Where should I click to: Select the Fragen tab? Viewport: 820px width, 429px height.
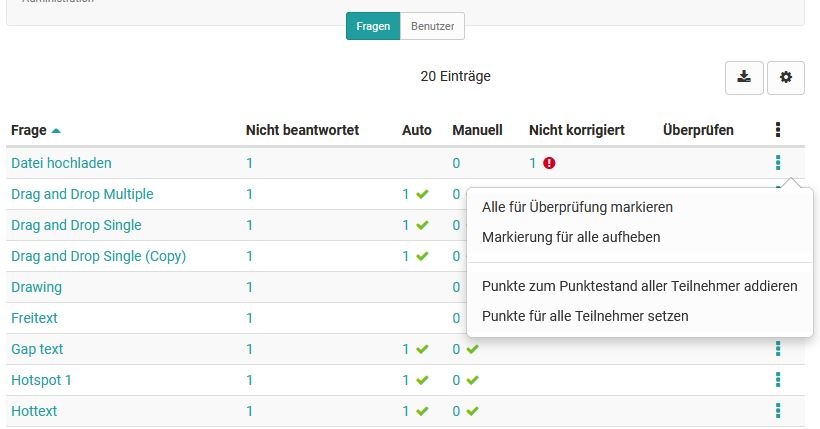pyautogui.click(x=373, y=26)
